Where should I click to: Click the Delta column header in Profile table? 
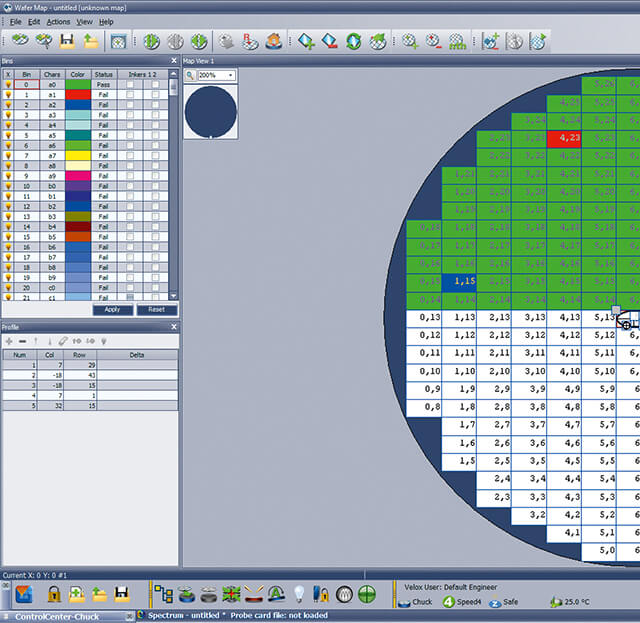click(137, 355)
